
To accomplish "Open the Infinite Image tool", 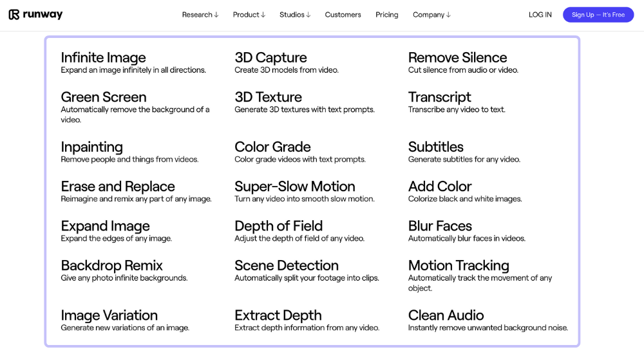I will point(103,57).
